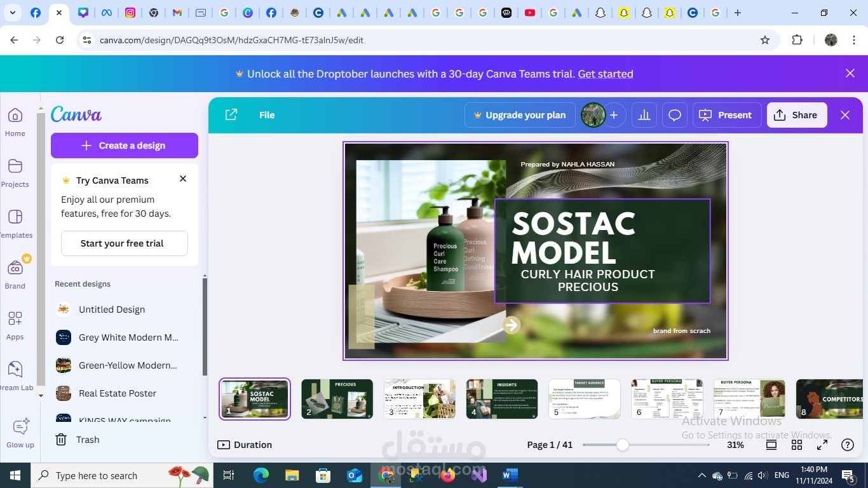Select slide 3 INTRODUCTION thumbnail
The width and height of the screenshot is (868, 488).
419,399
